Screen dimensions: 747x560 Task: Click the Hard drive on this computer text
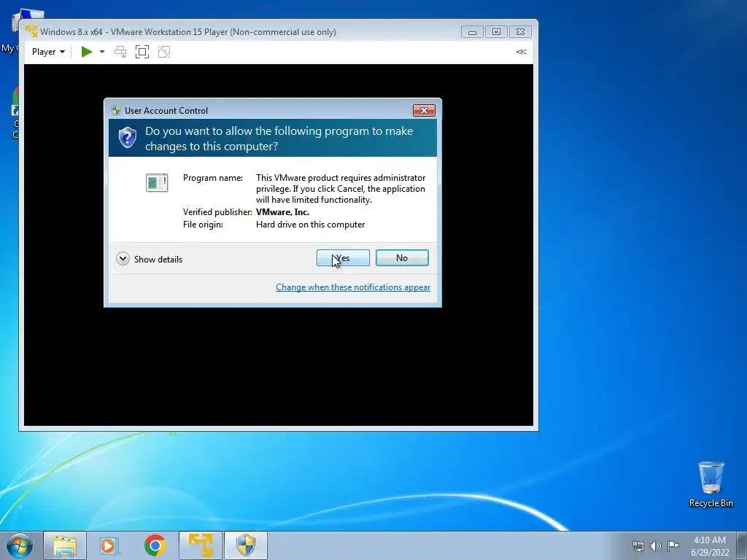click(x=310, y=225)
